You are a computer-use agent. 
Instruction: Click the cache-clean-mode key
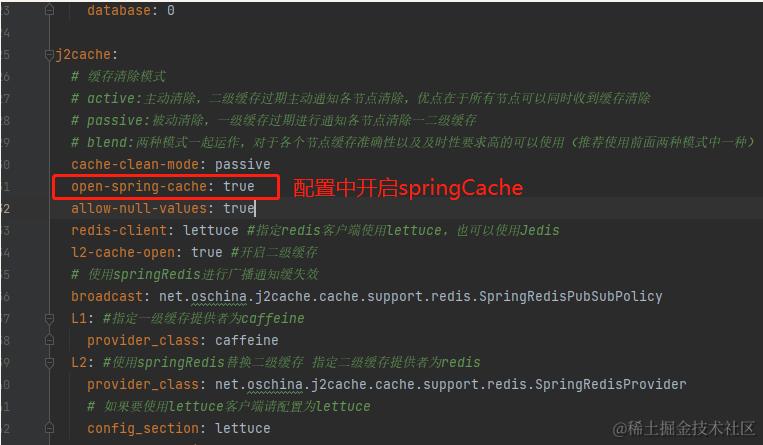(x=135, y=165)
